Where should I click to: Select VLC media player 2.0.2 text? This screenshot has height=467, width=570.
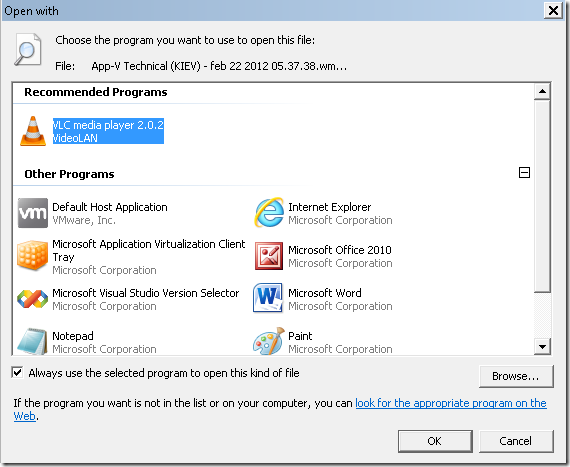(108, 125)
